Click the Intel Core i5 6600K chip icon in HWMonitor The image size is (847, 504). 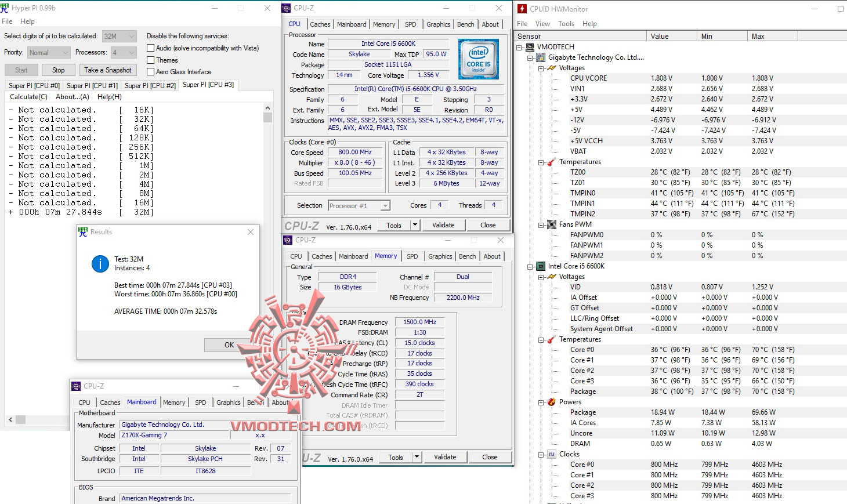[541, 266]
